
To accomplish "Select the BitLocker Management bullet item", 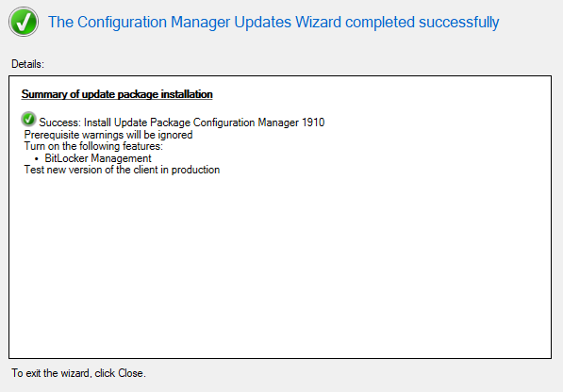I will point(98,158).
